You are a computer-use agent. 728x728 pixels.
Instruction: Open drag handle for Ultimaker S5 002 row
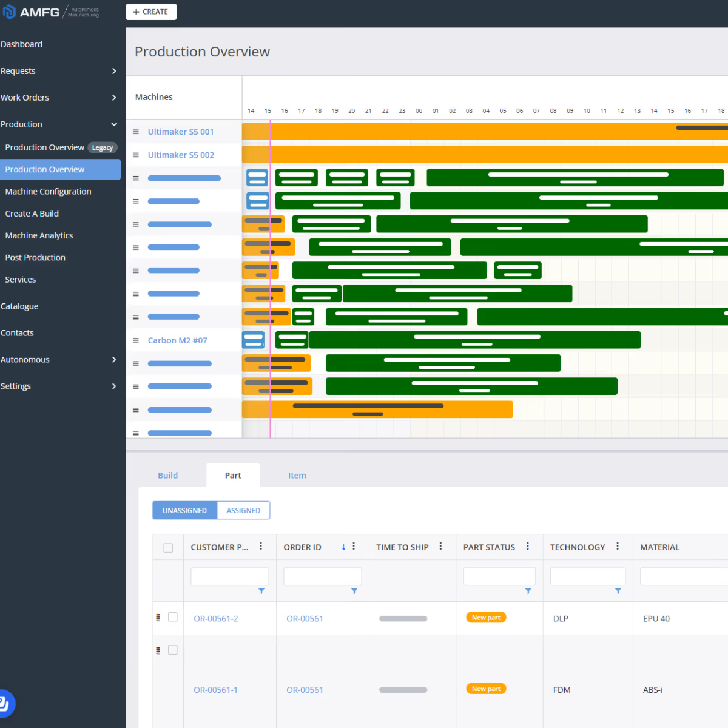(x=136, y=155)
